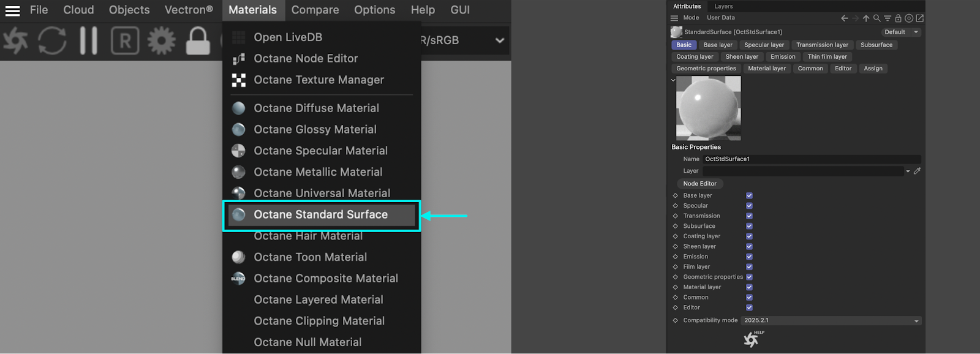Image resolution: width=980 pixels, height=354 pixels.
Task: Toggle the Emission checkbox
Action: 749,257
